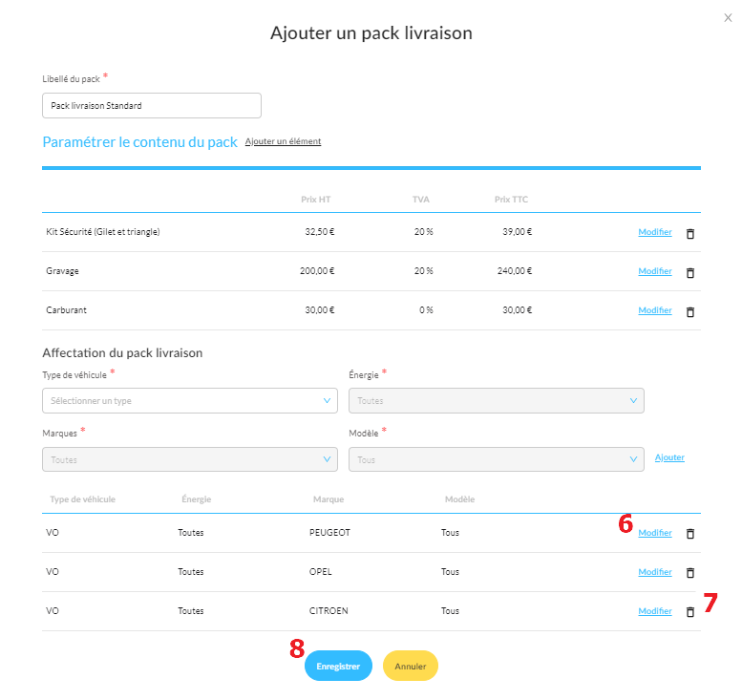742x700 pixels.
Task: Click the TVA column header
Action: click(x=421, y=200)
